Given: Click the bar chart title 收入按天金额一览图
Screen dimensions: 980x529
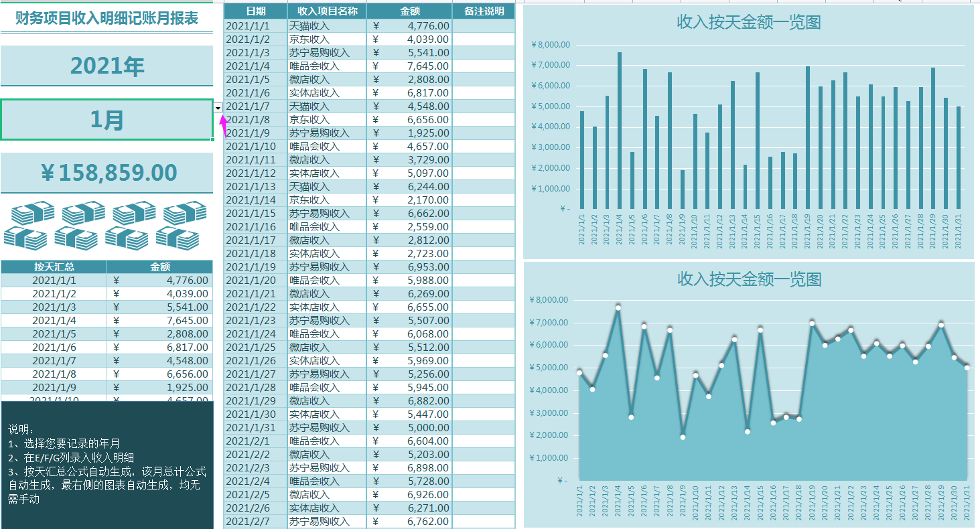Looking at the screenshot, I should tap(749, 22).
